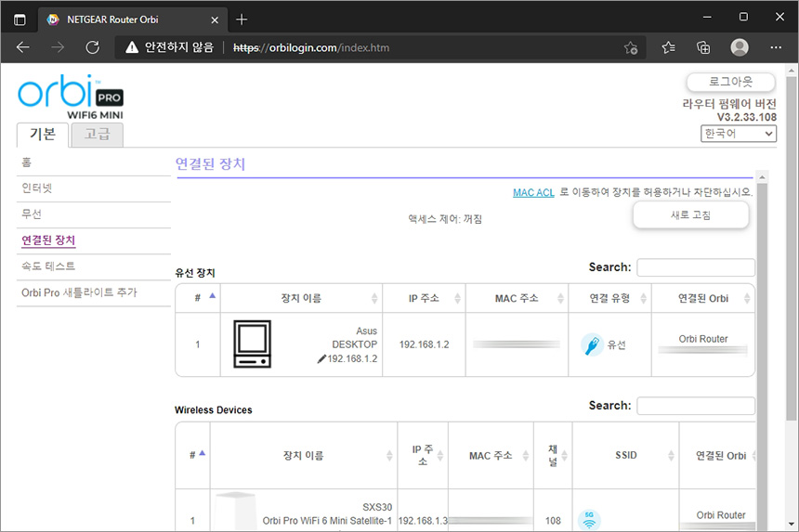The width and height of the screenshot is (799, 532).
Task: Click the channel value 108
Action: pos(553,521)
